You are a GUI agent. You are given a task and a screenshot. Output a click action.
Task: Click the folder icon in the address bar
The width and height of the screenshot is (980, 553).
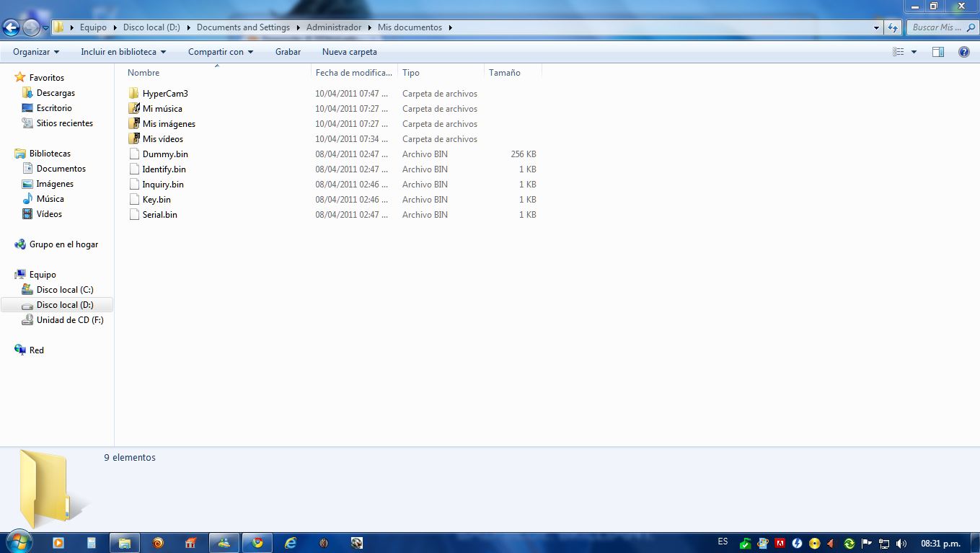59,27
